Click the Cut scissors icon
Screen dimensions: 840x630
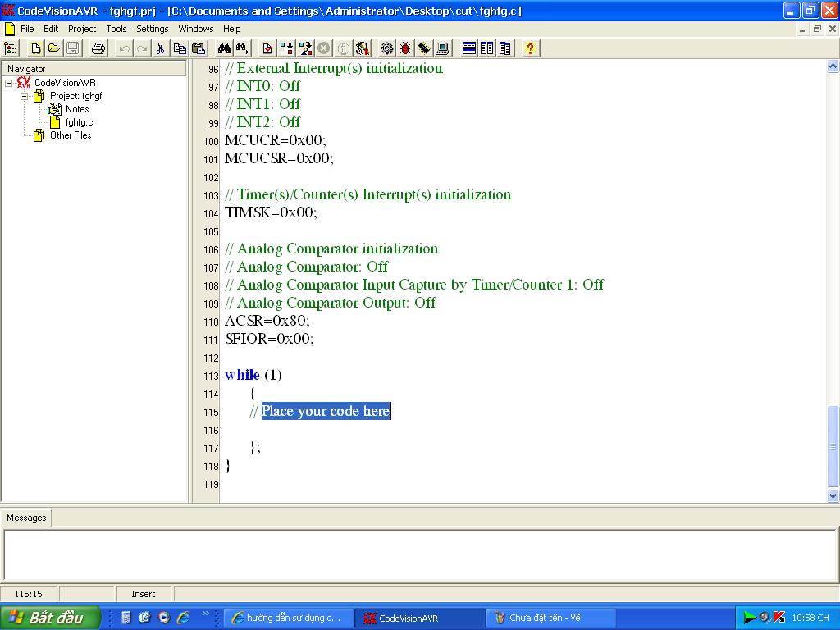(160, 48)
